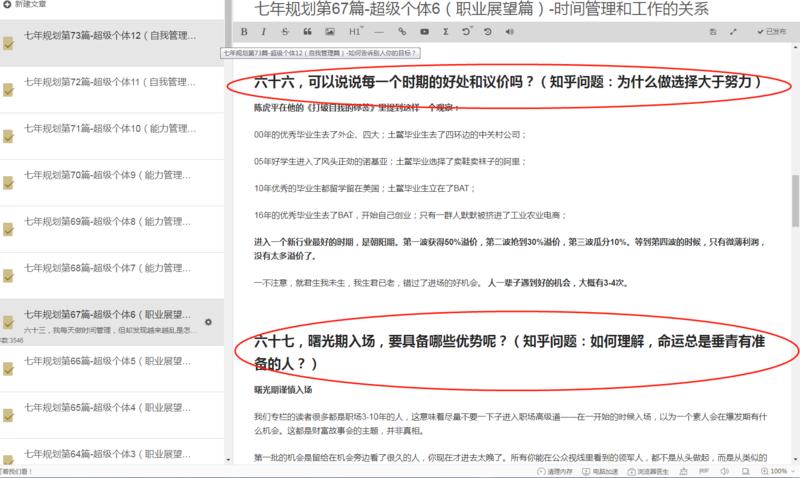Image resolution: width=800 pixels, height=478 pixels.
Task: Insert an image into the article
Action: coord(330,32)
